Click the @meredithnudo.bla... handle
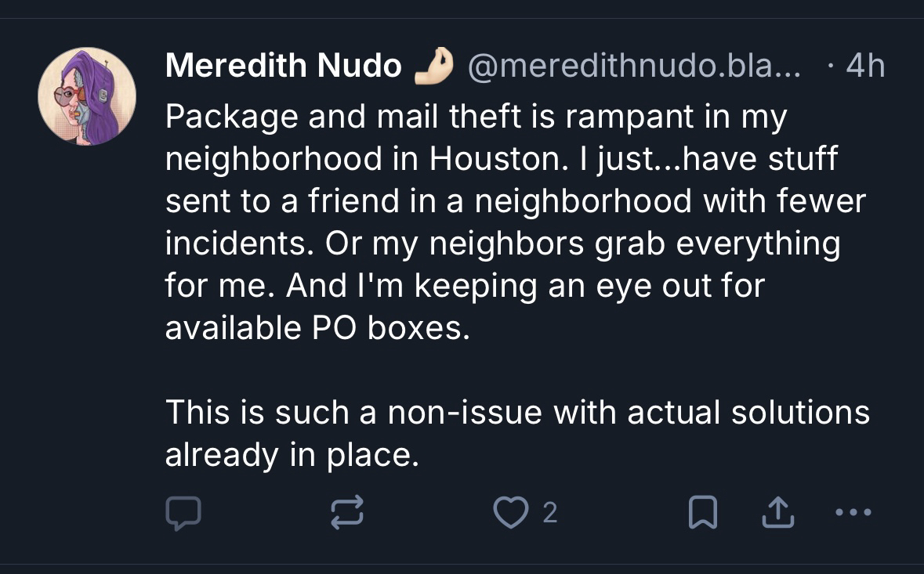The height and width of the screenshot is (574, 924). [x=633, y=67]
